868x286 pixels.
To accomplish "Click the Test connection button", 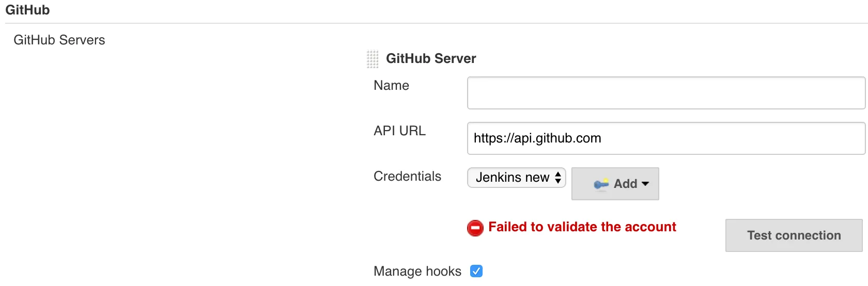I will pos(794,235).
